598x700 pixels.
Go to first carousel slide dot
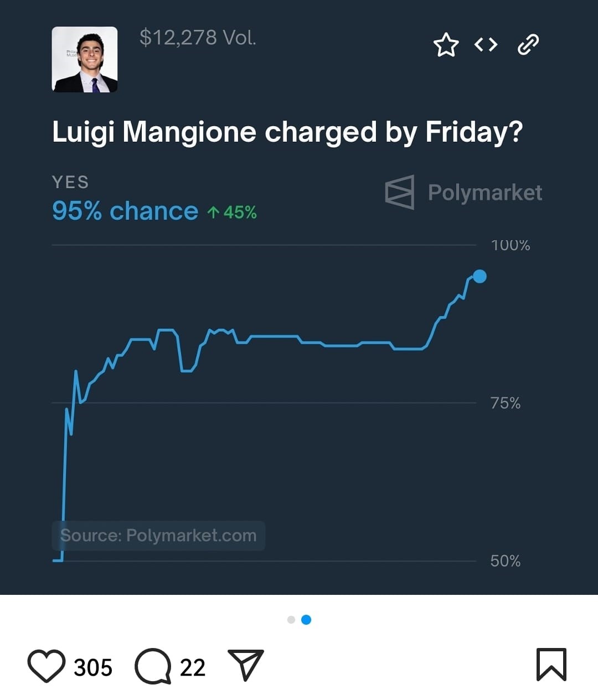(x=291, y=620)
